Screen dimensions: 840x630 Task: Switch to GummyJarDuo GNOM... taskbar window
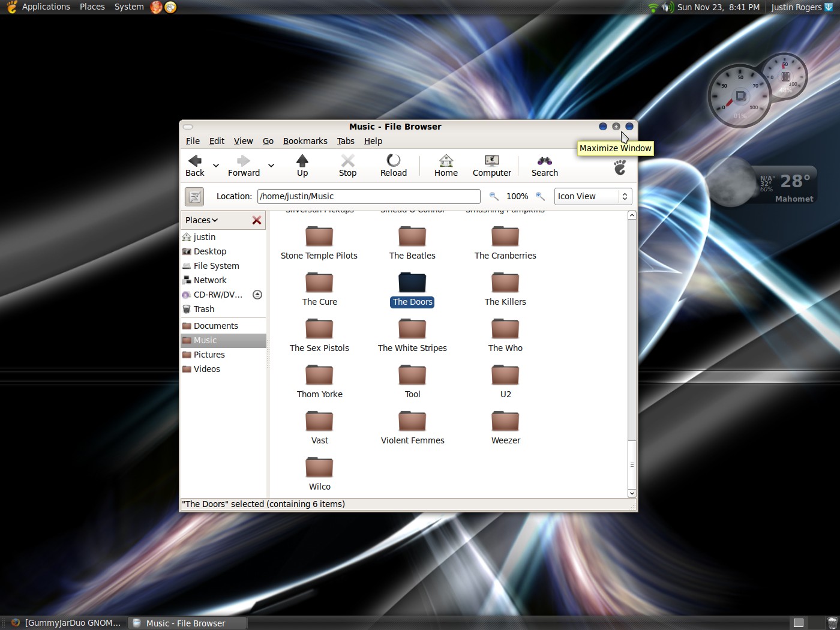[x=66, y=623]
